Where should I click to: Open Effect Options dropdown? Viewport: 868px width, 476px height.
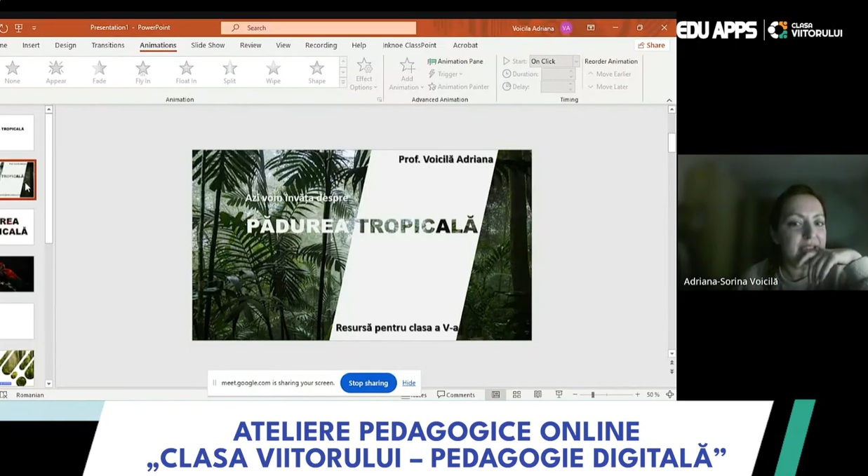(x=363, y=74)
